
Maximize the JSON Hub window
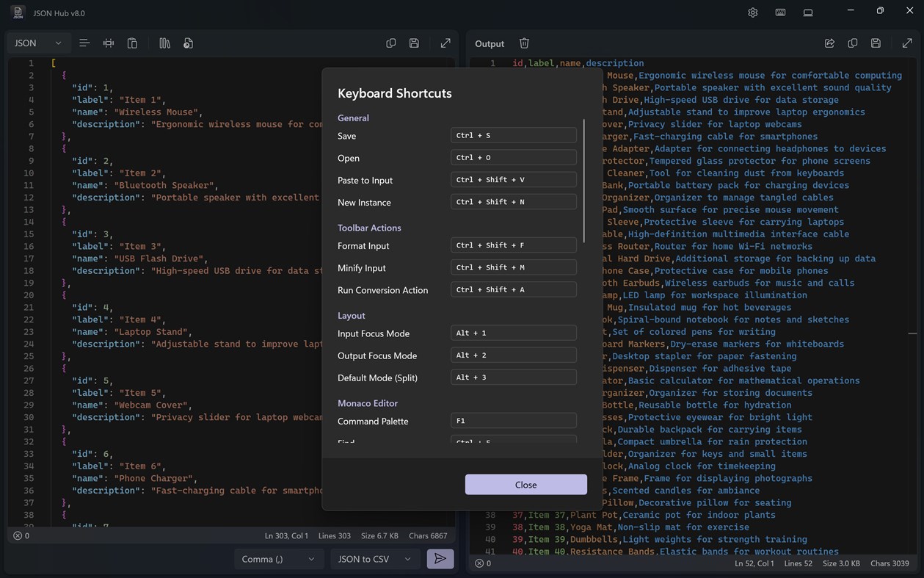click(x=879, y=11)
